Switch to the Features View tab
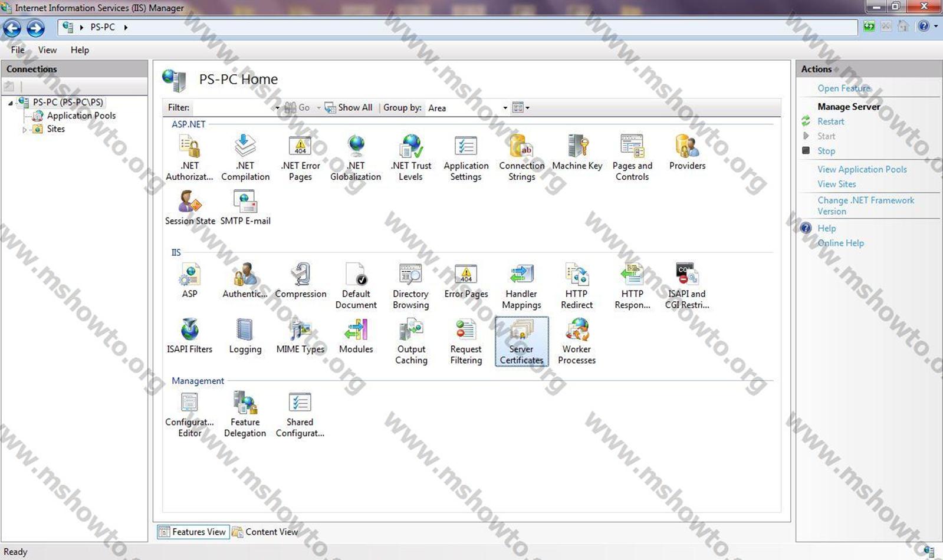The width and height of the screenshot is (943, 560). click(193, 532)
